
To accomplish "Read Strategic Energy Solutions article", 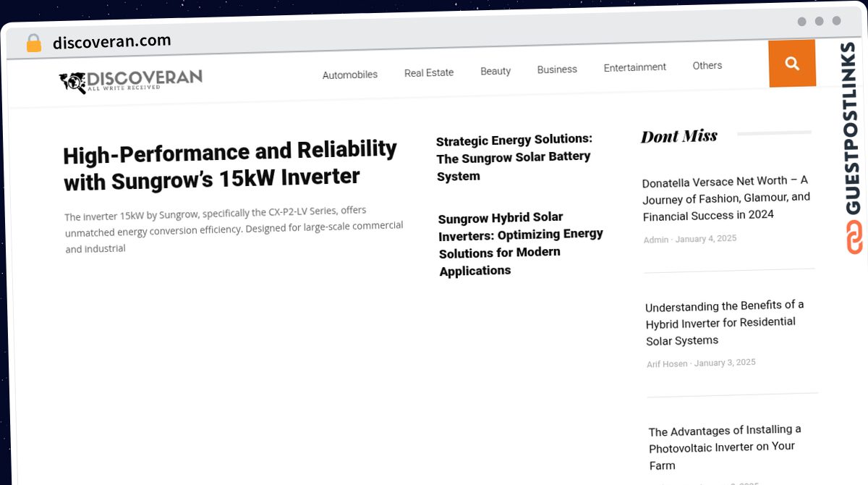I will click(514, 158).
